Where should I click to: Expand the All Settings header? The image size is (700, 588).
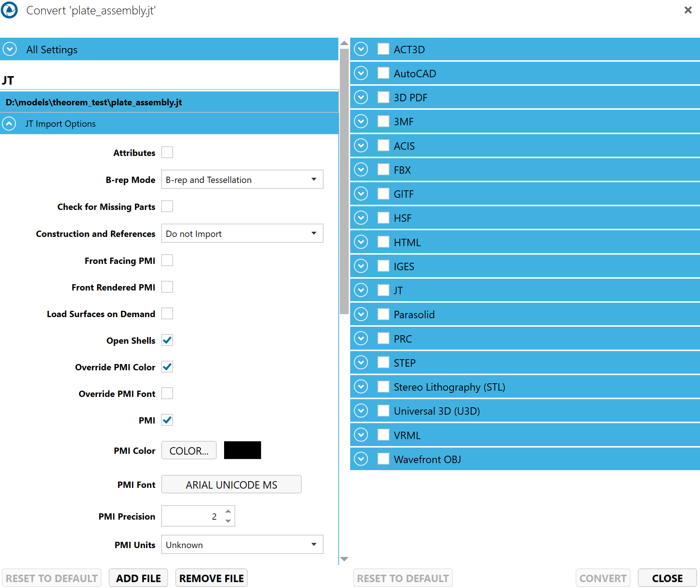[10, 49]
